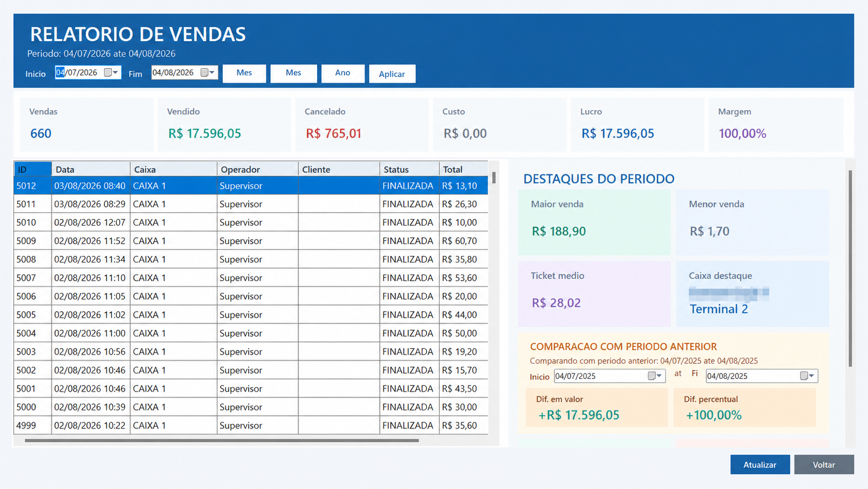Sort table by the Data column header
This screenshot has width=868, height=489.
coord(91,169)
